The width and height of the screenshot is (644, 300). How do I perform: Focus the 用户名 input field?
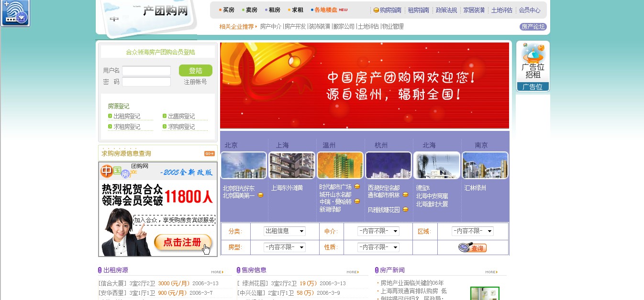pos(146,71)
